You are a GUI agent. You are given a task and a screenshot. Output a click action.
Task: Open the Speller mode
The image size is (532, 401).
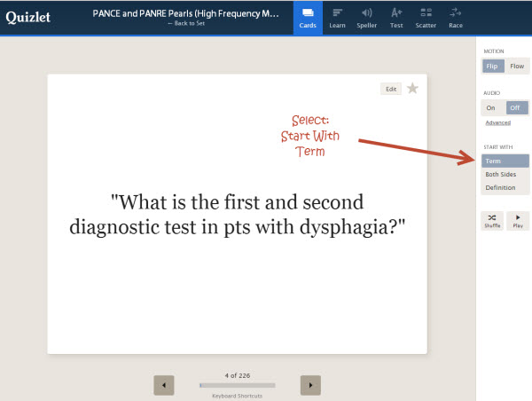pos(366,18)
